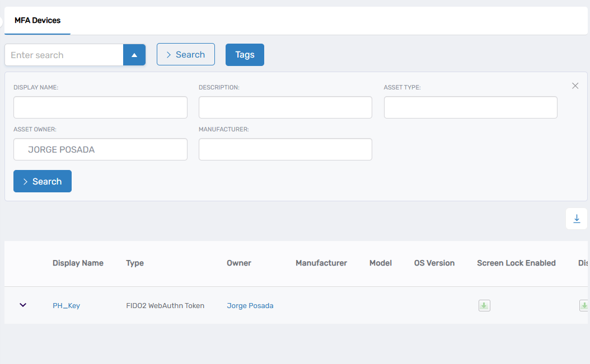The width and height of the screenshot is (590, 364).
Task: Click the Owner column header
Action: pos(238,263)
